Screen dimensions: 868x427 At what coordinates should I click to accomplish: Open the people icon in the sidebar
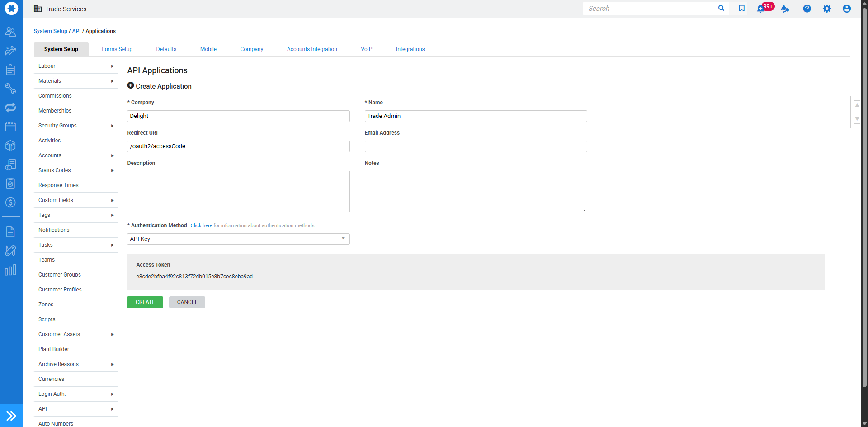[x=10, y=32]
